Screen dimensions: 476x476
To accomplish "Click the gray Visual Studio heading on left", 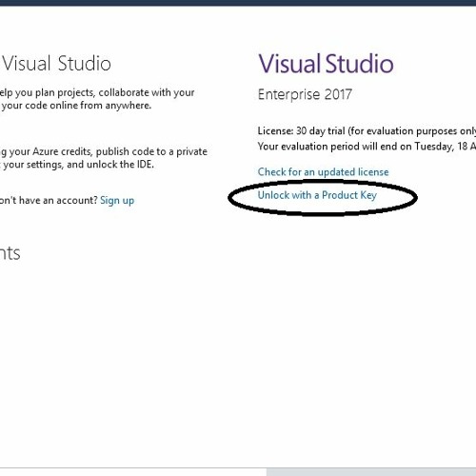I will tap(56, 63).
